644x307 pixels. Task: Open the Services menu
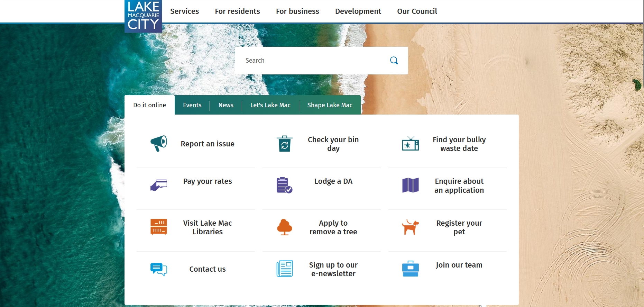(184, 11)
